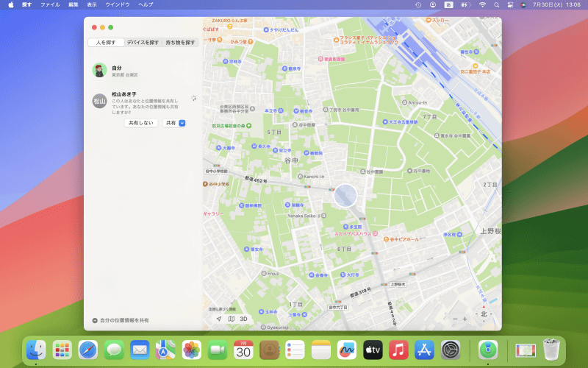This screenshot has height=368, width=588.
Task: Open the 編集 menu
Action: 73,5
